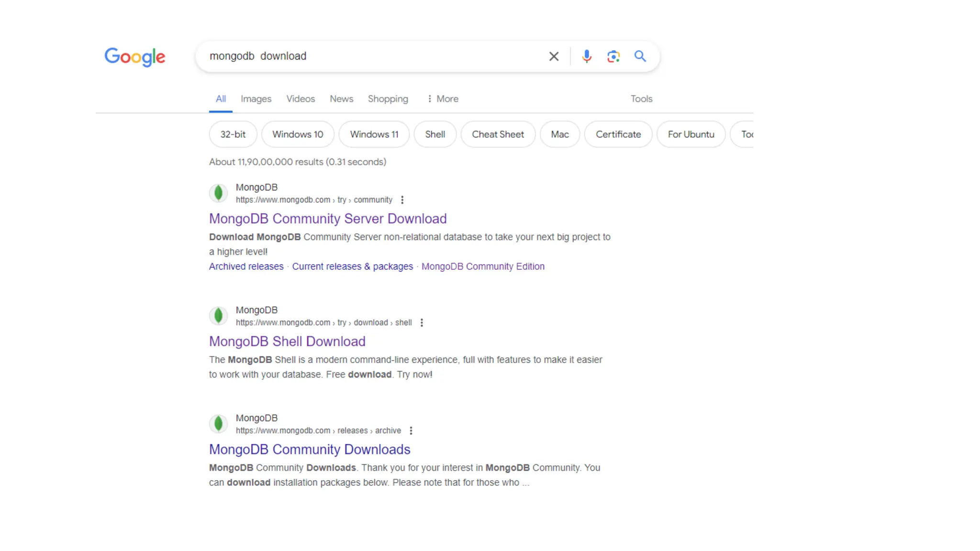Start voice search with microphone icon
The image size is (980, 551).
(587, 56)
